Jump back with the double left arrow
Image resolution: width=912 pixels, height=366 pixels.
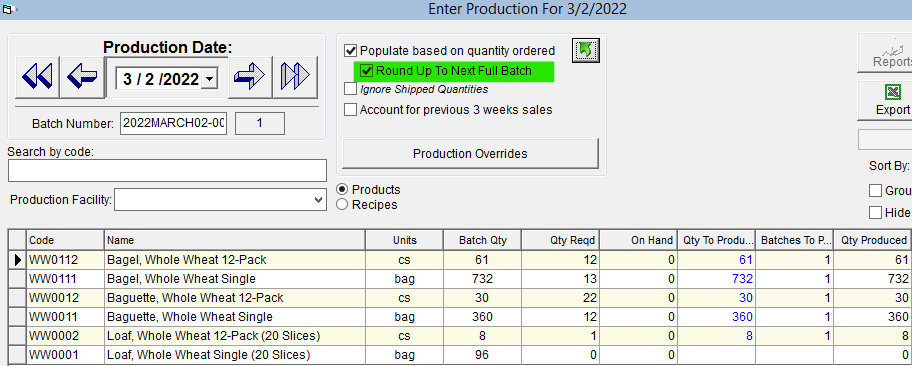(x=37, y=77)
